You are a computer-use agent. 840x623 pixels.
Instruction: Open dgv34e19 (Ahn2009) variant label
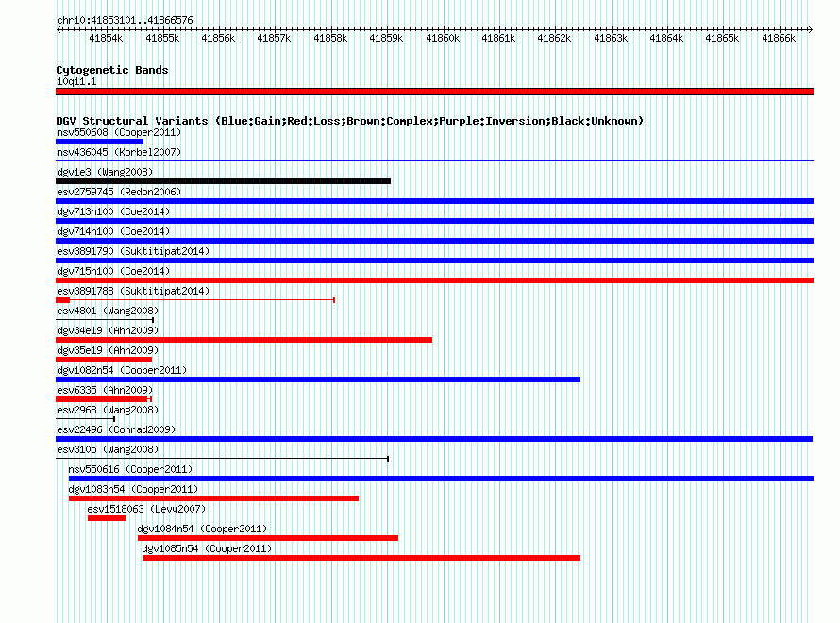[108, 330]
